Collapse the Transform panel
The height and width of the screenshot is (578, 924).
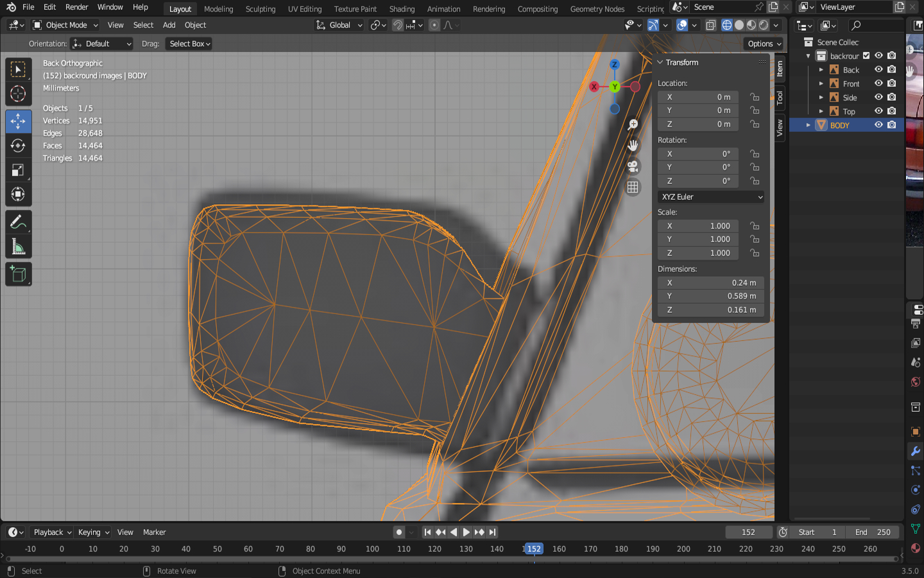tap(660, 62)
